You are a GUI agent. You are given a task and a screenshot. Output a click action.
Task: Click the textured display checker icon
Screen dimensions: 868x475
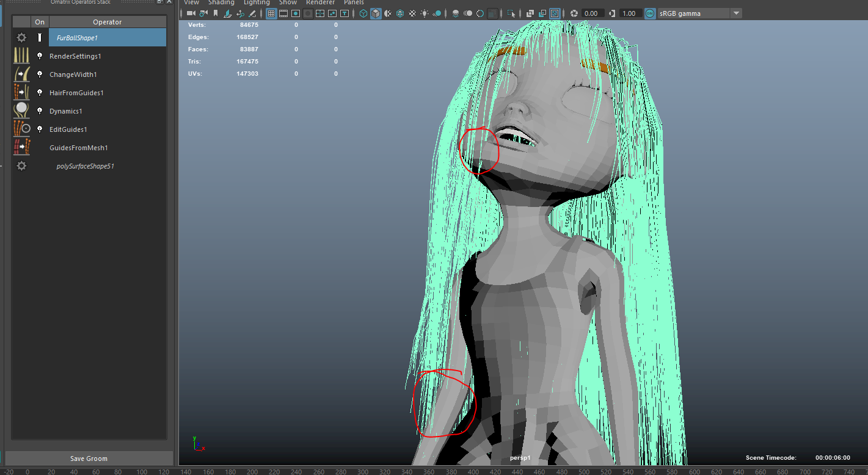point(412,13)
